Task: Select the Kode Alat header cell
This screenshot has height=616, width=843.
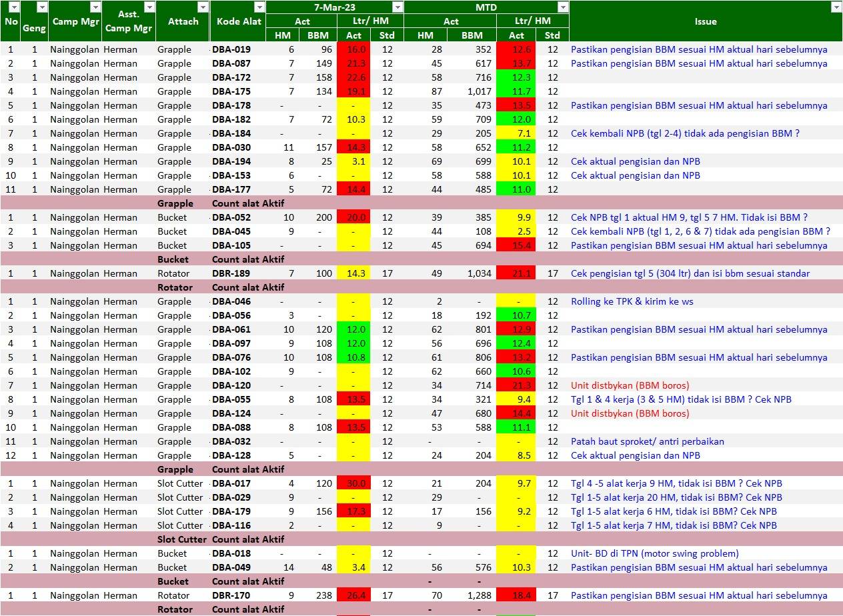Action: [x=238, y=21]
